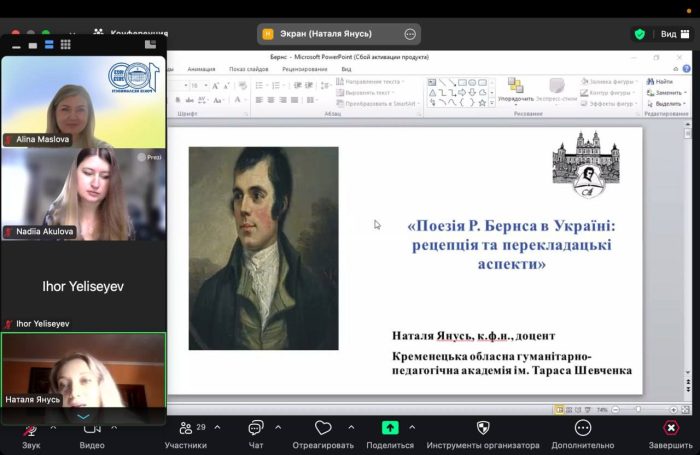Unmute microphone with the Звук button

click(x=31, y=429)
